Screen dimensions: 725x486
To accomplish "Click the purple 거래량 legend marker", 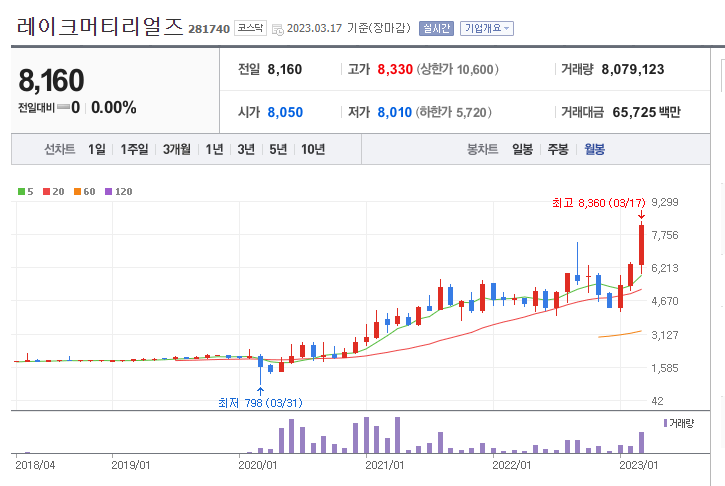I will (665, 423).
